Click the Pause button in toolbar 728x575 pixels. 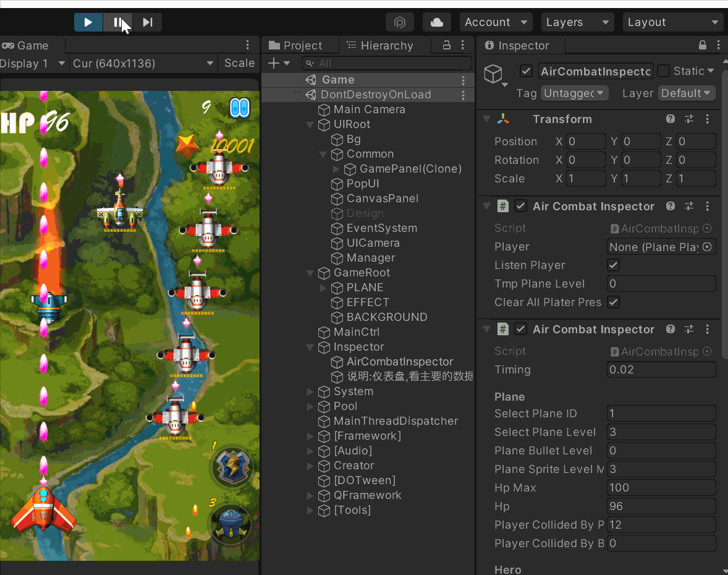point(118,22)
